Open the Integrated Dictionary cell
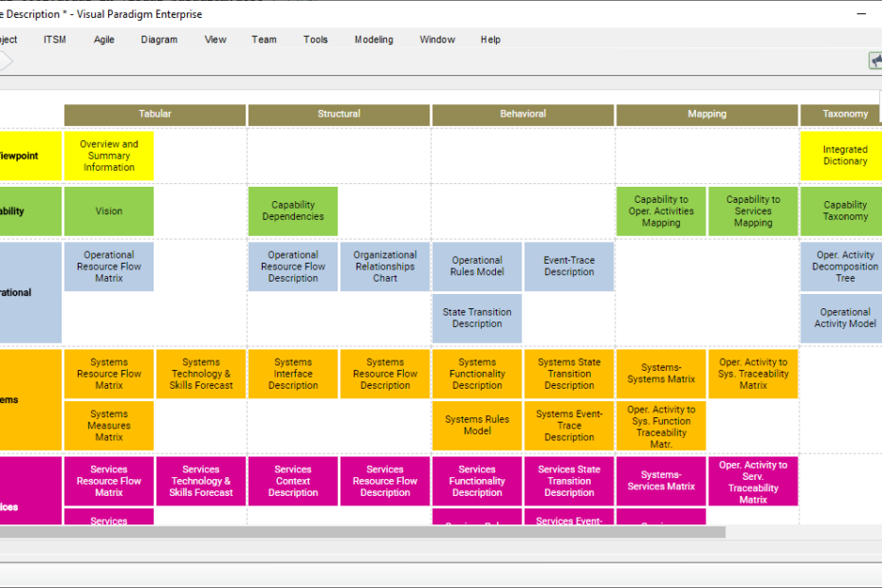 (x=844, y=156)
